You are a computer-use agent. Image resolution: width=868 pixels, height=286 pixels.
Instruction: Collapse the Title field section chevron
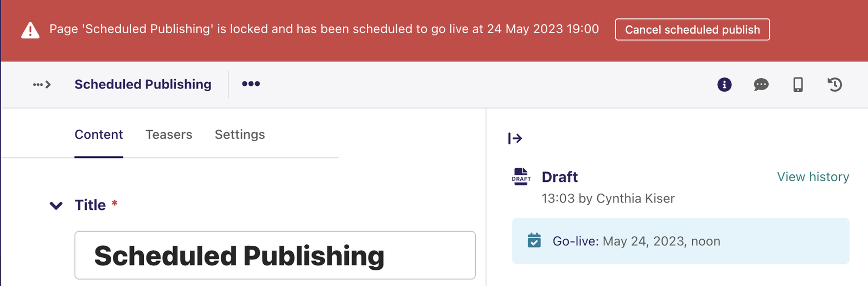(x=56, y=205)
